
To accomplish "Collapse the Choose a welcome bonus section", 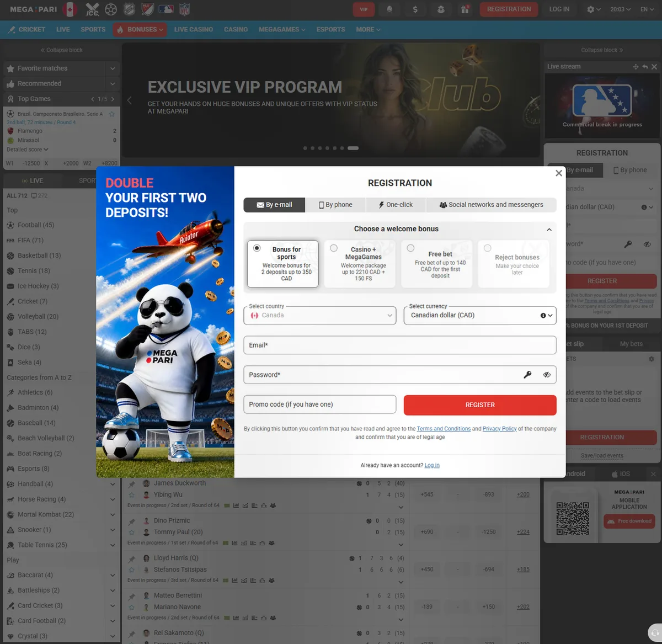I will point(549,230).
